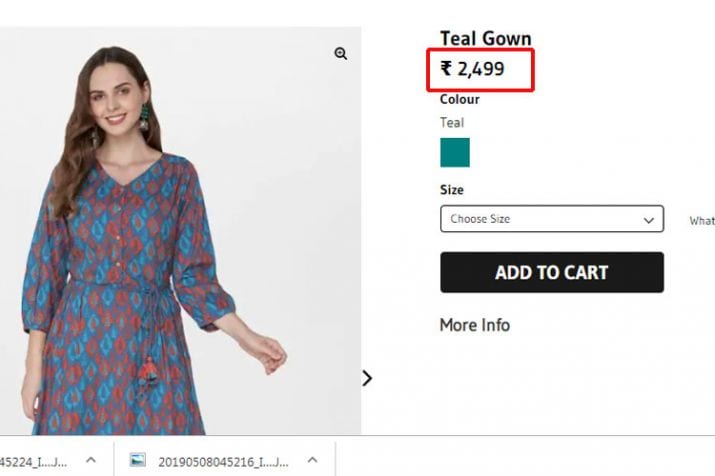Click image file icon of 20190508045216 download
This screenshot has height=476, width=715.
coord(138,460)
